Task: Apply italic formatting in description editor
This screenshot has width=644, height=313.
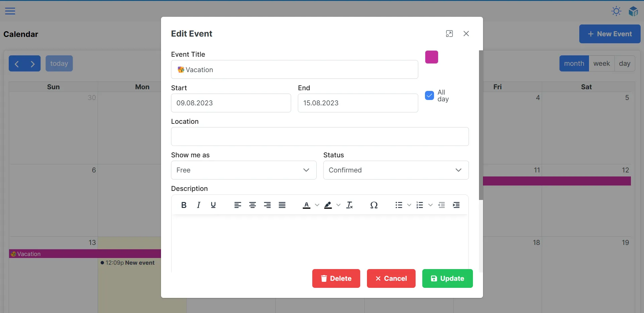Action: click(x=198, y=205)
